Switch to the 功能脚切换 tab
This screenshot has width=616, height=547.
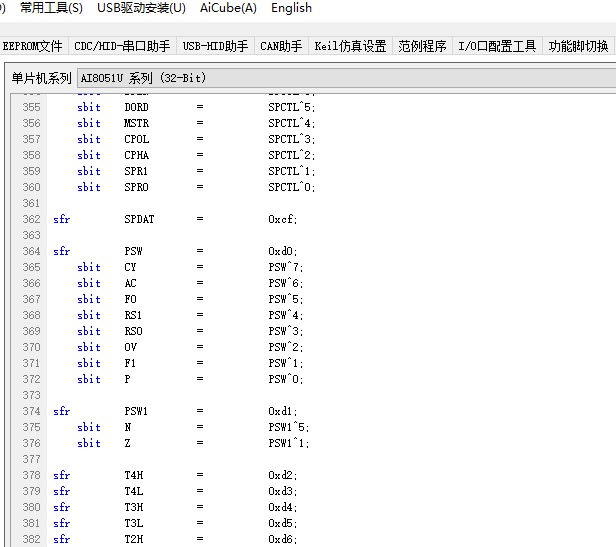(x=579, y=46)
